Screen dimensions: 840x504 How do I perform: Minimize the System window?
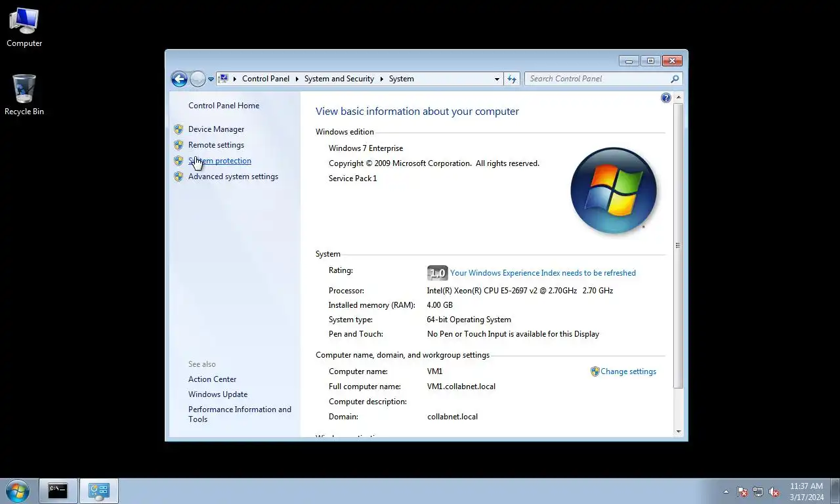coord(629,61)
